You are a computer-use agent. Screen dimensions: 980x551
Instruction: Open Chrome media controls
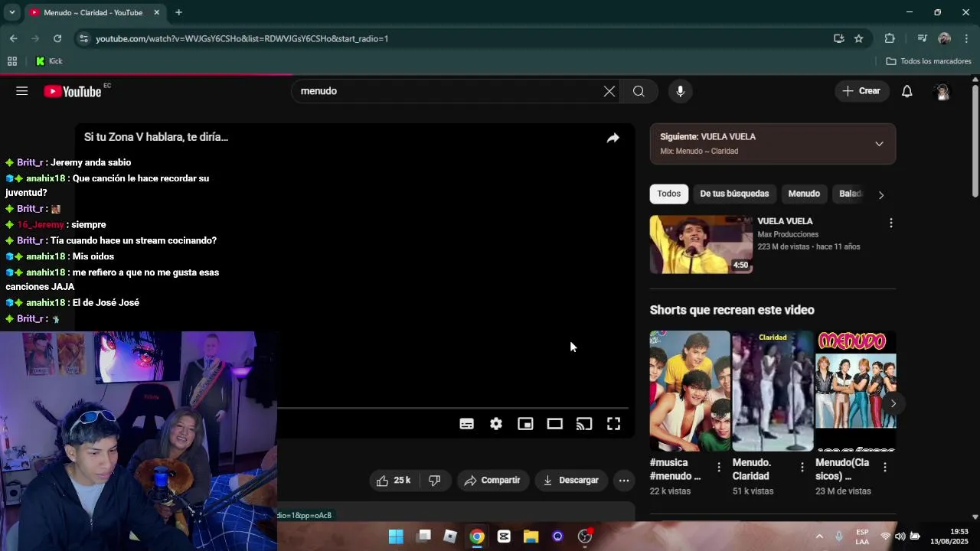click(922, 38)
